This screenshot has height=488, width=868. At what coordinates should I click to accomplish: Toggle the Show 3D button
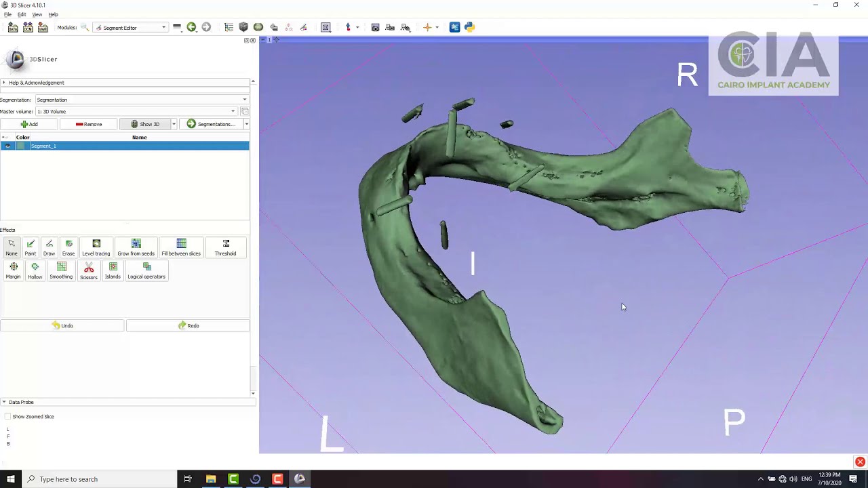point(145,124)
